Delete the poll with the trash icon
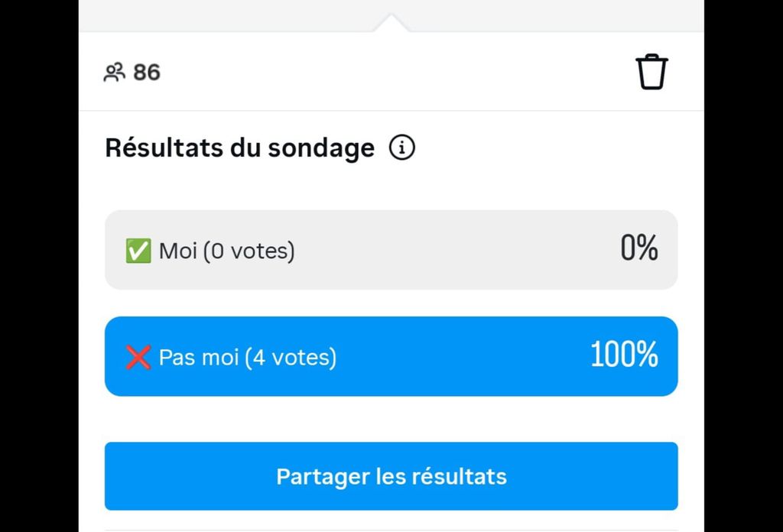Screen dimensions: 783x532 [x=651, y=72]
